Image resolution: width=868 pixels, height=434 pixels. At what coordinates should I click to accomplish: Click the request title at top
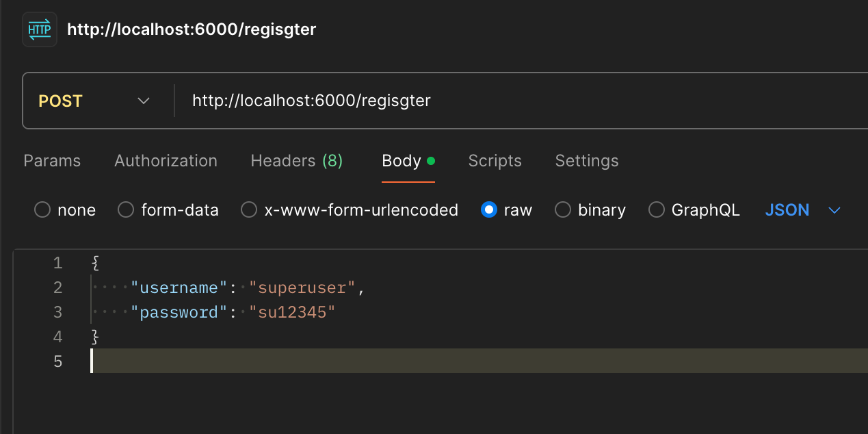(x=192, y=30)
